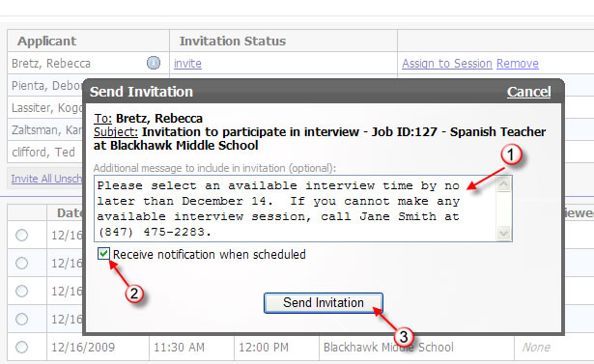Click applicant clifford, Ted
This screenshot has width=594, height=364.
[43, 152]
